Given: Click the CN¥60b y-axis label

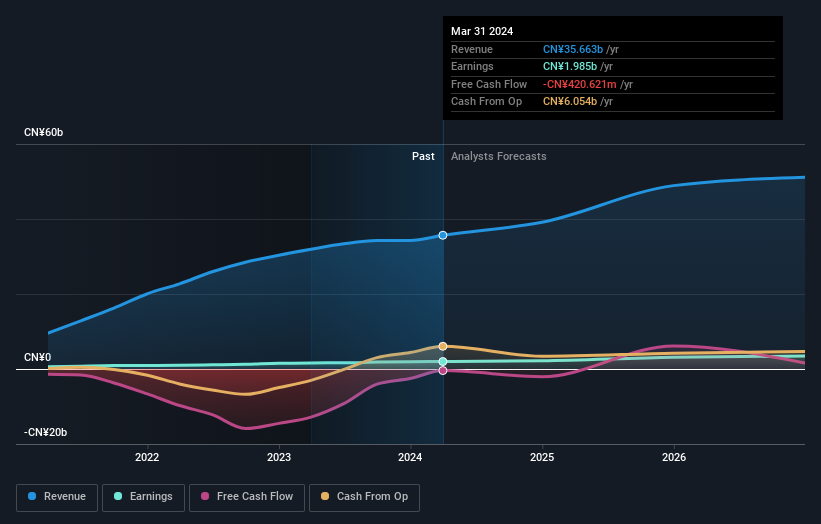Looking at the screenshot, I should coord(43,132).
